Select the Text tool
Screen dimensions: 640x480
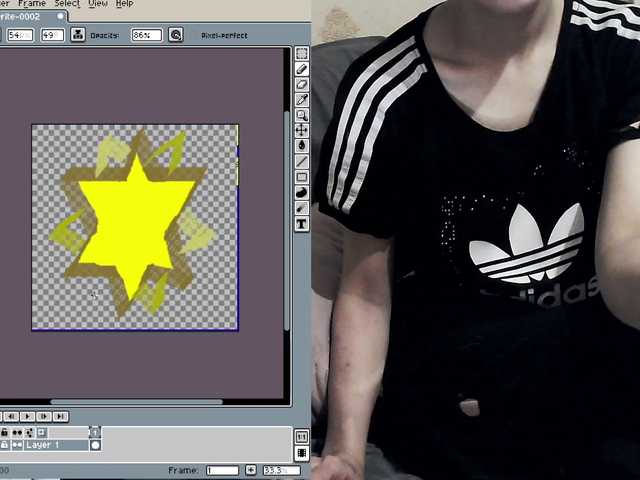(302, 224)
